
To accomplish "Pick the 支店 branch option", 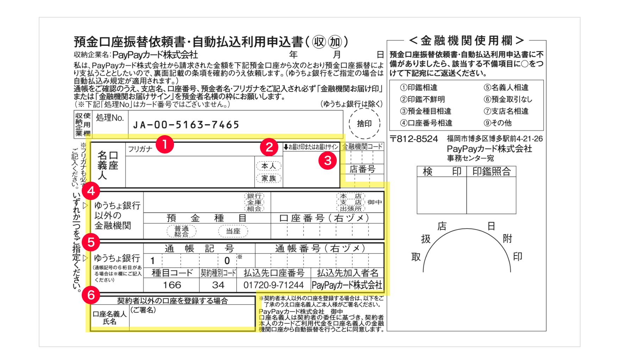I will pyautogui.click(x=351, y=202).
